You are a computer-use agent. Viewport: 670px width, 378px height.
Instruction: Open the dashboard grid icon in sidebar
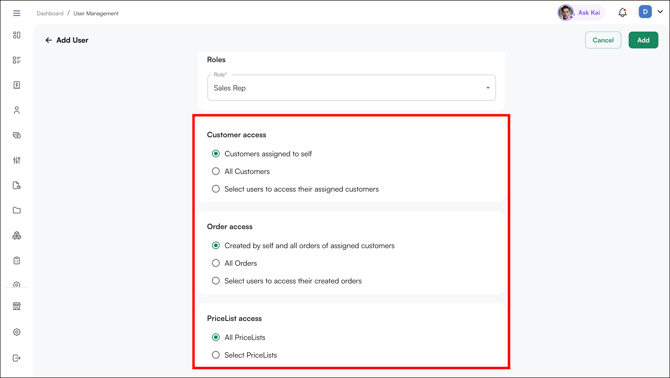click(17, 35)
